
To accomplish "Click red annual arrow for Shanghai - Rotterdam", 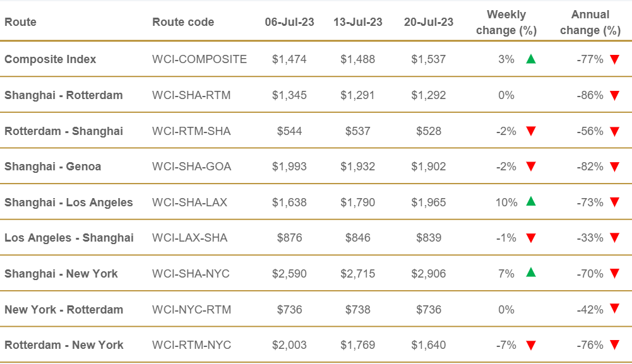I will point(615,95).
